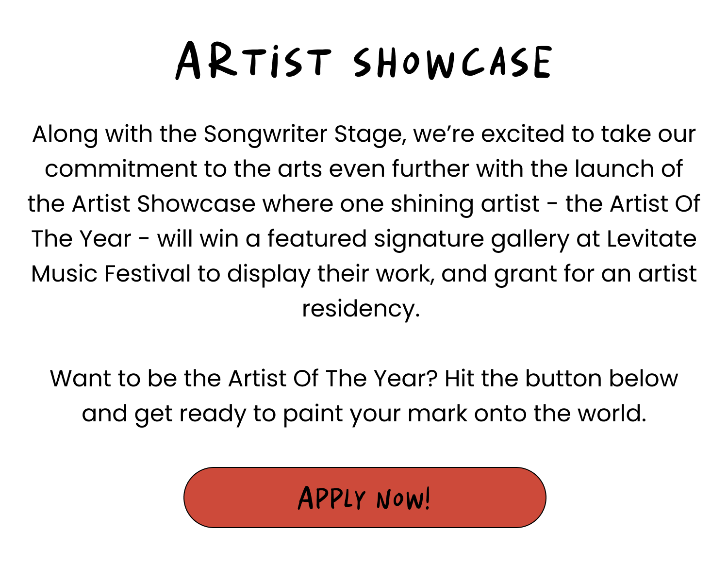
Task: Click the words onto the world
Action: click(x=560, y=414)
